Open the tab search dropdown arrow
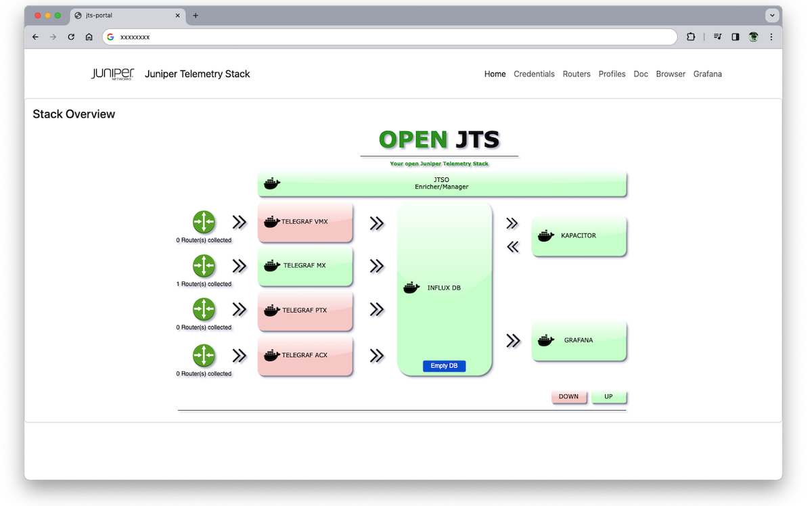This screenshot has height=506, width=812. [x=771, y=16]
